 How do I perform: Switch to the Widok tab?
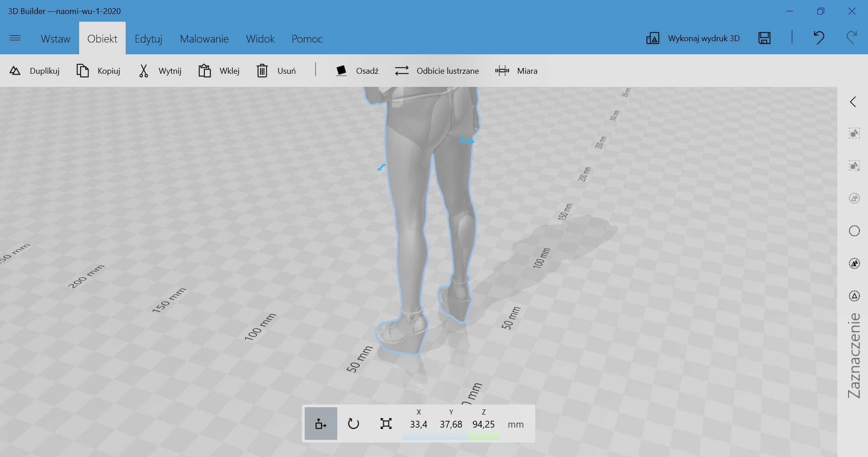pos(260,38)
